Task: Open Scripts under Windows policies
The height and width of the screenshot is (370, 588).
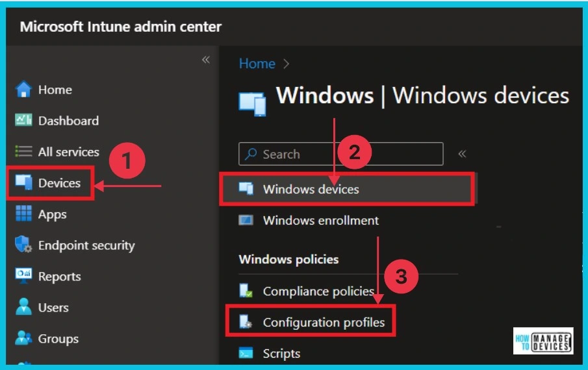Action: [281, 353]
